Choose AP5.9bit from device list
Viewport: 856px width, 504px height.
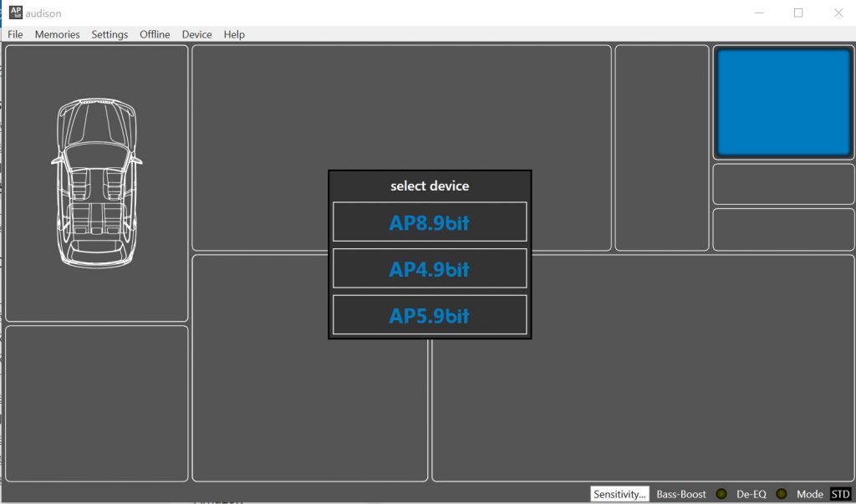[x=430, y=315]
